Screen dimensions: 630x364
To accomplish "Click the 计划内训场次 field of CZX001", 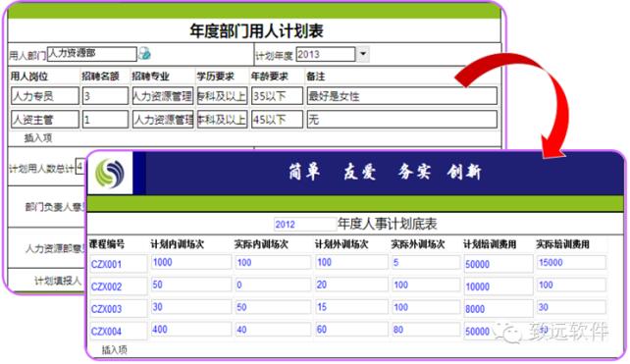I will click(x=191, y=262).
